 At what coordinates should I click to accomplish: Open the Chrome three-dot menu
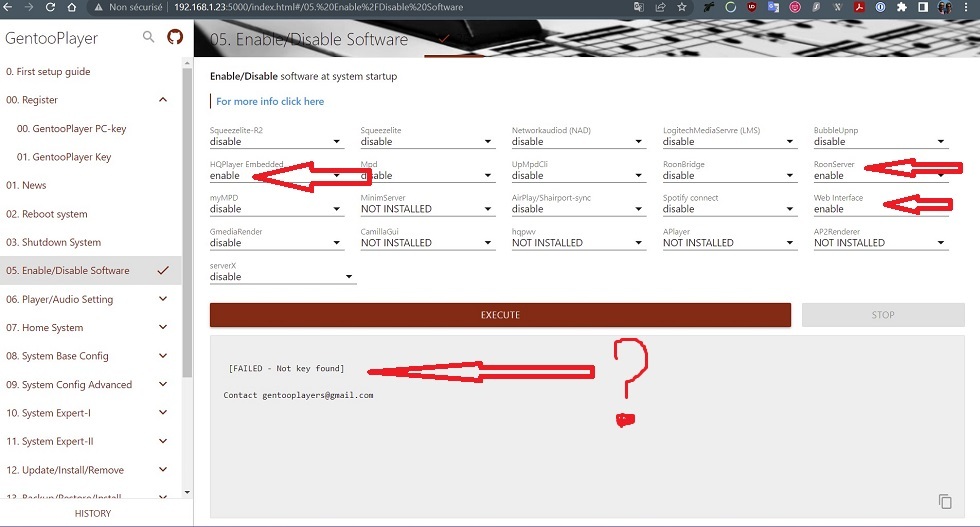[966, 7]
